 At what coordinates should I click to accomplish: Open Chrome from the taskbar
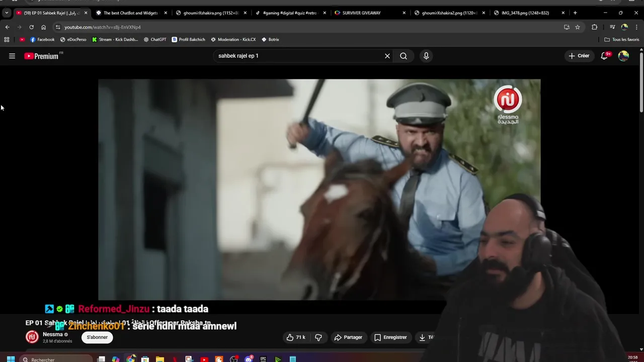pyautogui.click(x=131, y=359)
